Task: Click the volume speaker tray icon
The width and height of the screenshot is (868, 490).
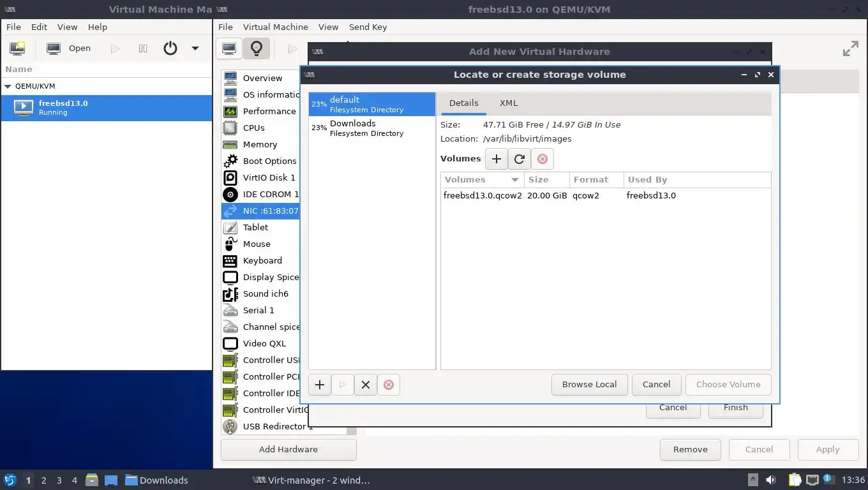Action: point(771,480)
